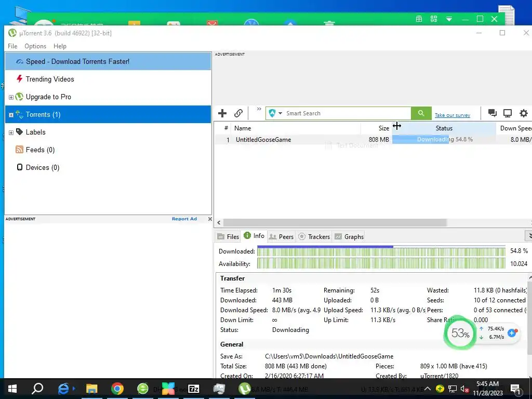Sort by the # column header

point(226,128)
